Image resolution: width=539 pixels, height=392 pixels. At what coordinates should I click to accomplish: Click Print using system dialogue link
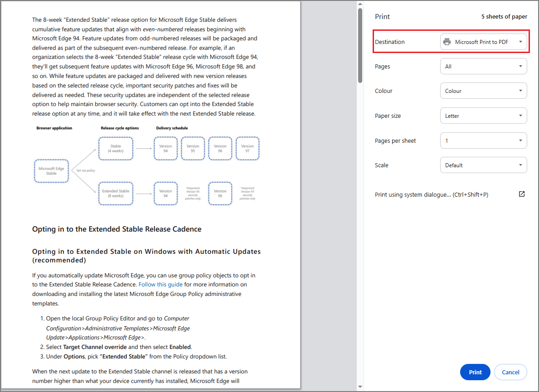[x=432, y=194]
